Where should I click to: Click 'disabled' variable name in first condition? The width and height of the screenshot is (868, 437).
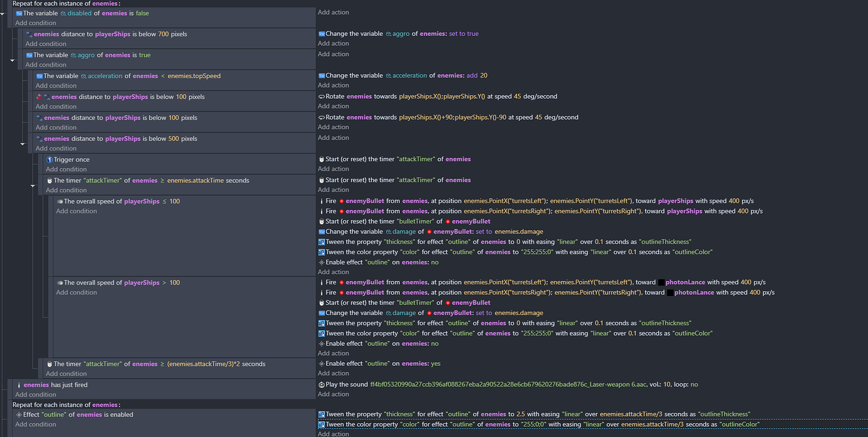[79, 13]
